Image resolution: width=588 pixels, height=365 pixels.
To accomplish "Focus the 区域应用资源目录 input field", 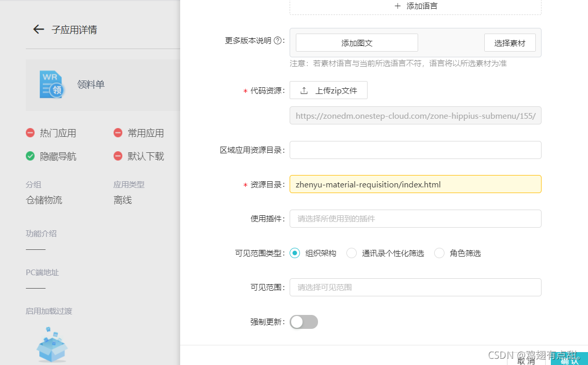I will click(x=416, y=150).
